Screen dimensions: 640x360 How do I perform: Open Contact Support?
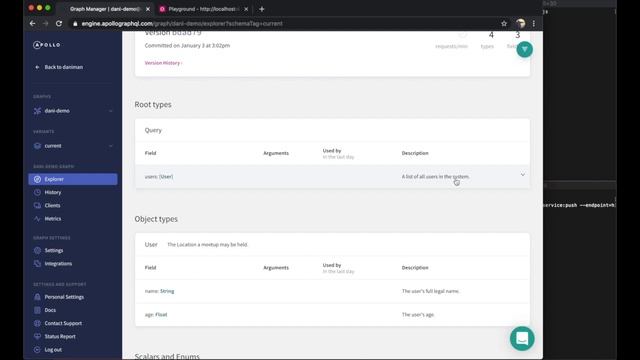(x=63, y=323)
